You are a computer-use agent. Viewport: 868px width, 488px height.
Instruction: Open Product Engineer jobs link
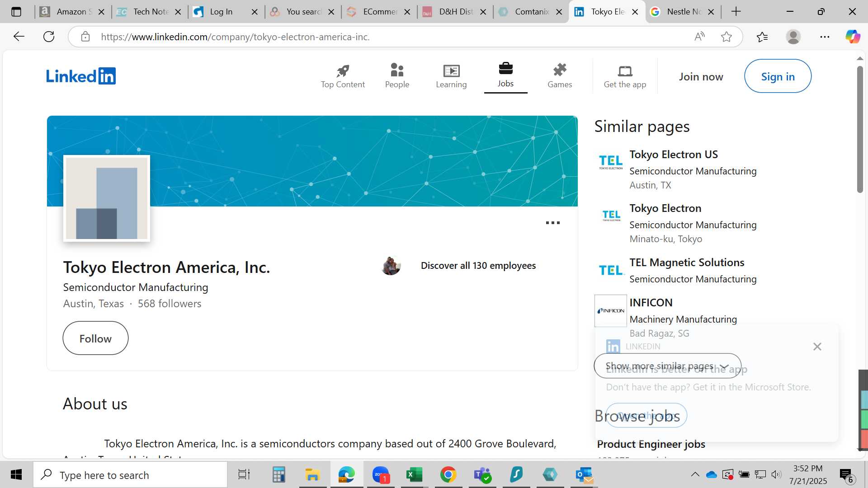[x=651, y=444]
